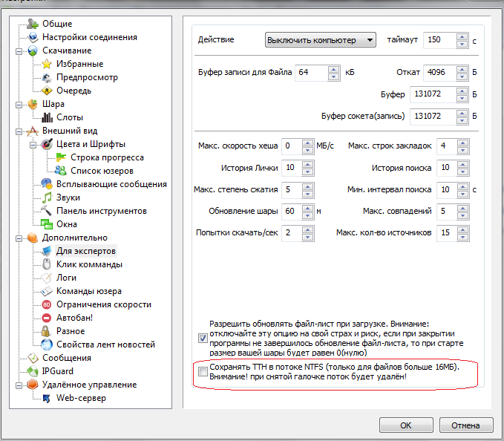Increase Попытки скачать/сек value
The width and height of the screenshot is (504, 441).
pos(307,229)
